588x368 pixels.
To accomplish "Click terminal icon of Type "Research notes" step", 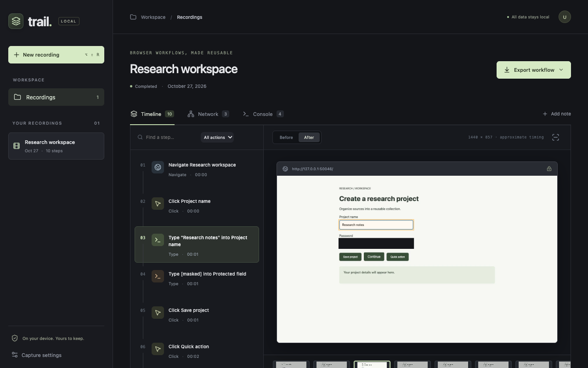I will (x=158, y=240).
